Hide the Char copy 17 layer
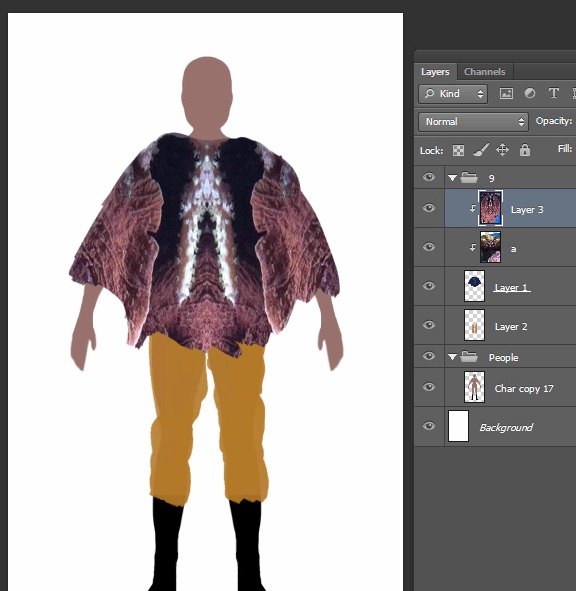 pyautogui.click(x=429, y=387)
